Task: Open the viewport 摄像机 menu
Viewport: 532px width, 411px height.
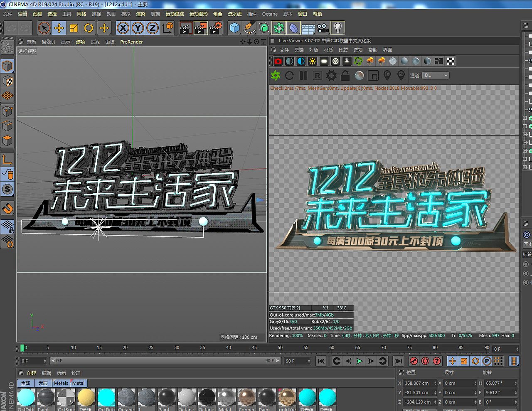Action: pos(49,42)
